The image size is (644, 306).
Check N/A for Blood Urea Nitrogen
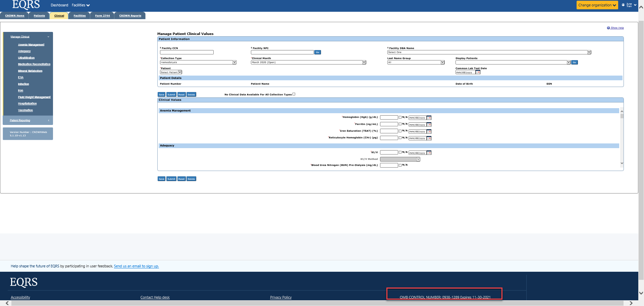pos(400,165)
